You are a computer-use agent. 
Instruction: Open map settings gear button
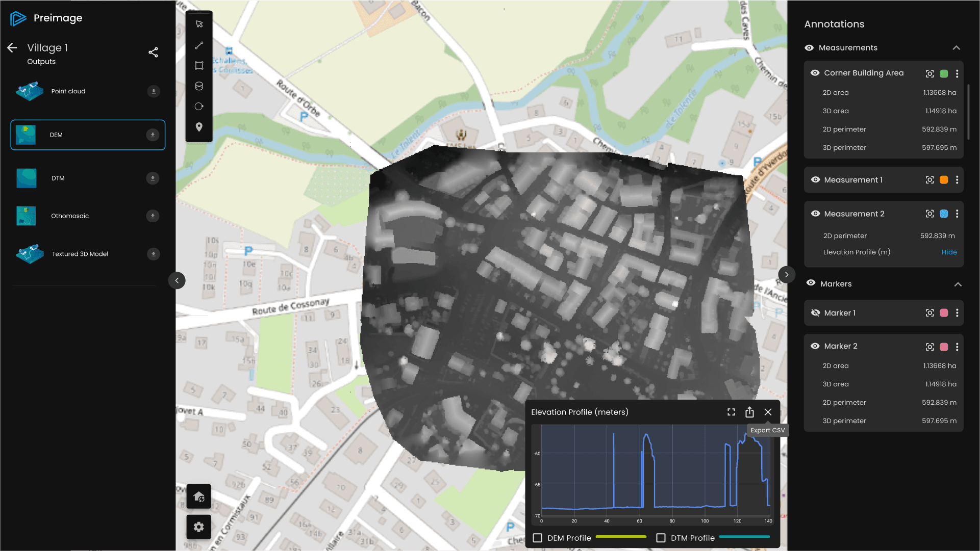[198, 527]
